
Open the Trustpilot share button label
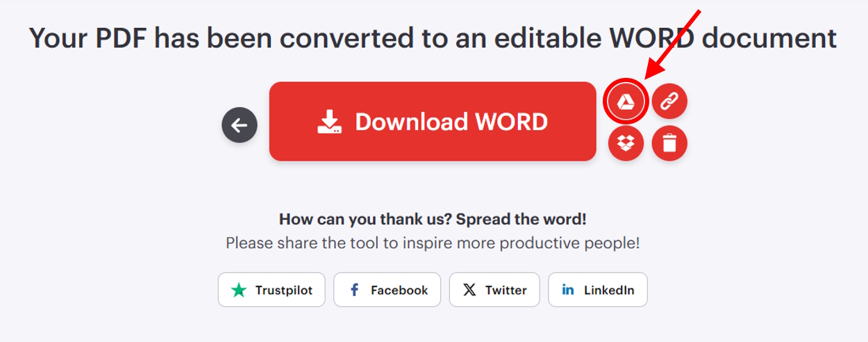coord(283,290)
